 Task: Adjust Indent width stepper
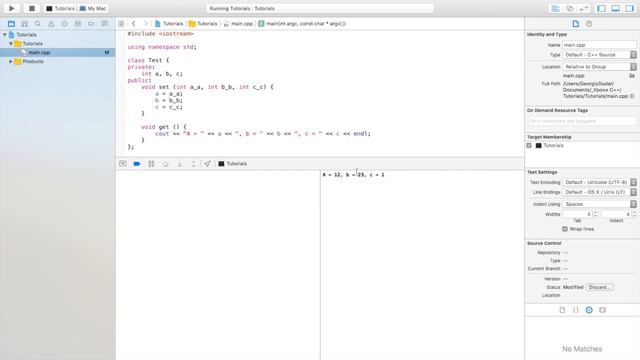tap(634, 214)
